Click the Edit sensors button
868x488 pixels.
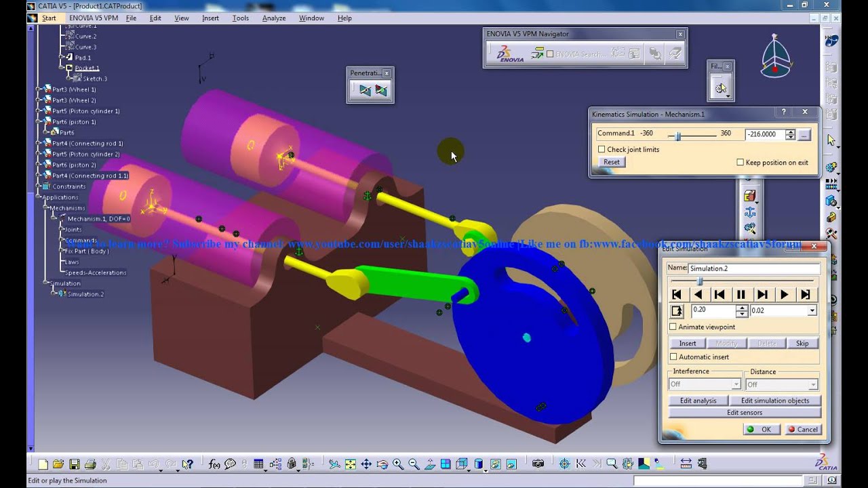(x=745, y=412)
